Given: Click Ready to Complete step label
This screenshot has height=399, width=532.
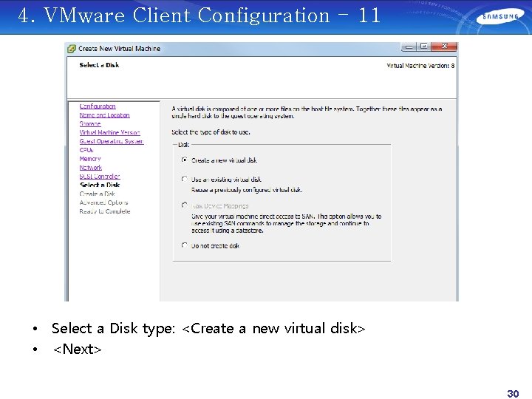Looking at the screenshot, I should click(105, 211).
